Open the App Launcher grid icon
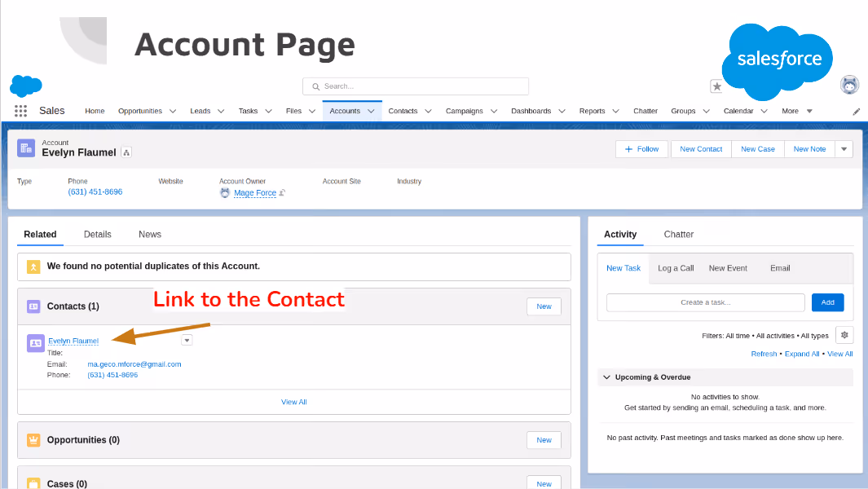Viewport: 868px width, 489px height. (20, 111)
